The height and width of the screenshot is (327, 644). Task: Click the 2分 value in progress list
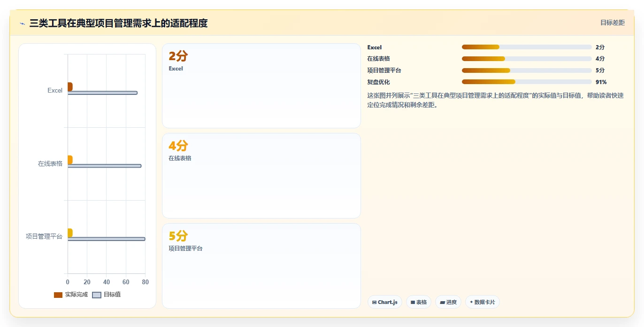600,47
